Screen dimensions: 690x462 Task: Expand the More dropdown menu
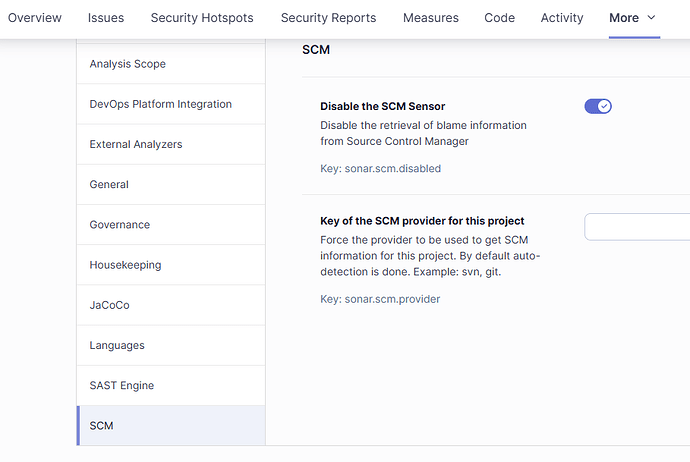(x=632, y=18)
